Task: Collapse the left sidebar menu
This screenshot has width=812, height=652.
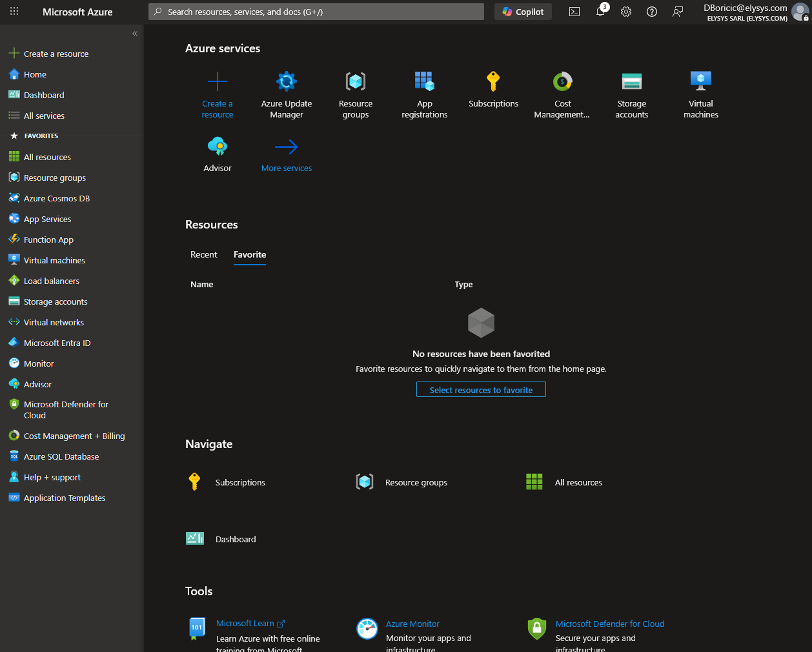Action: [x=135, y=34]
